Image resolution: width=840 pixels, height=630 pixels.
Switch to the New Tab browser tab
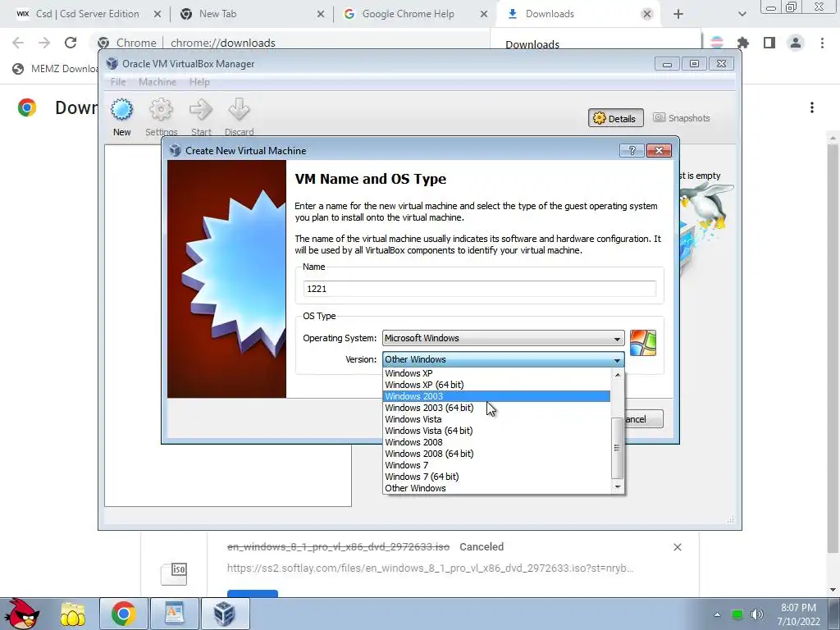click(x=217, y=14)
